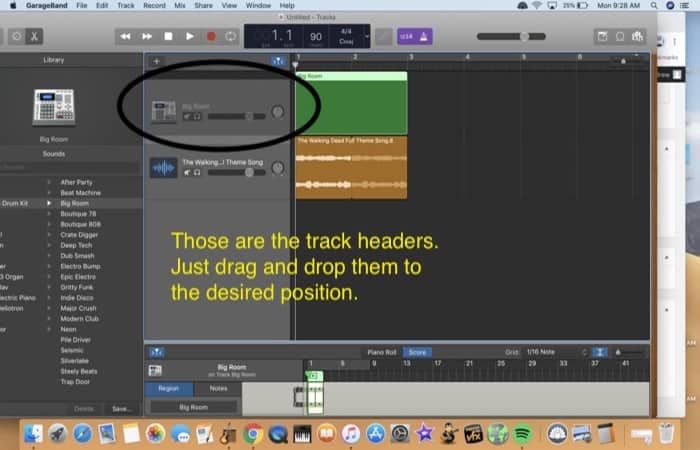Click the Big Room patch image in Library

click(54, 107)
